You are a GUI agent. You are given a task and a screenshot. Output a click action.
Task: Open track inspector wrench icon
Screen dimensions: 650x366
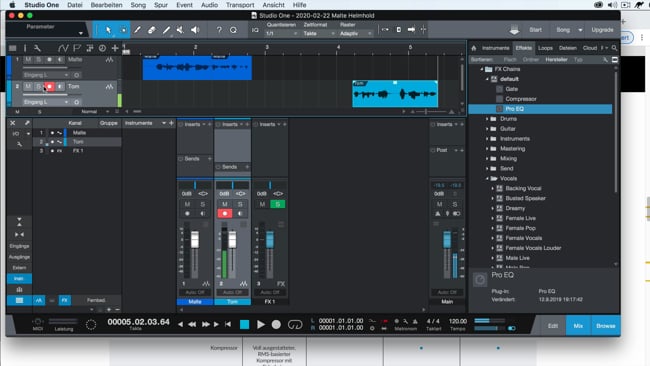point(37,48)
